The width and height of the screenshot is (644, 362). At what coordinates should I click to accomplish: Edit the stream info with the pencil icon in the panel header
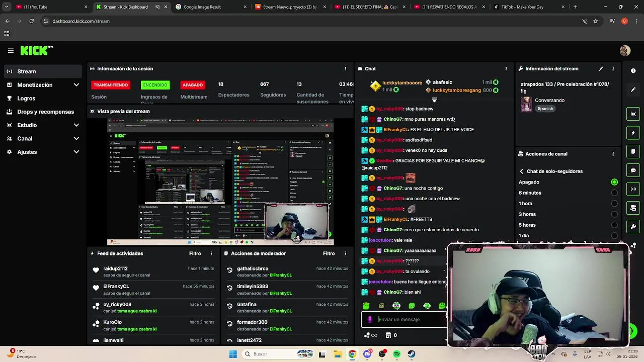coord(601,69)
